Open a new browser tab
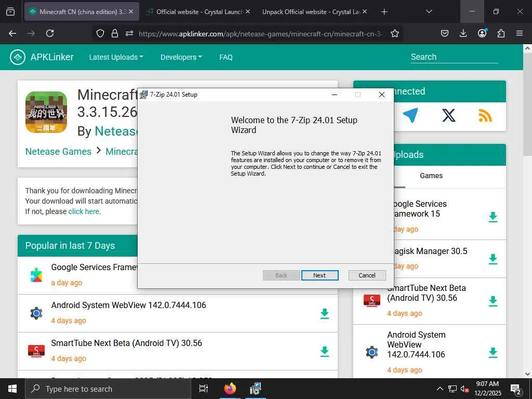The width and height of the screenshot is (532, 399). (384, 12)
